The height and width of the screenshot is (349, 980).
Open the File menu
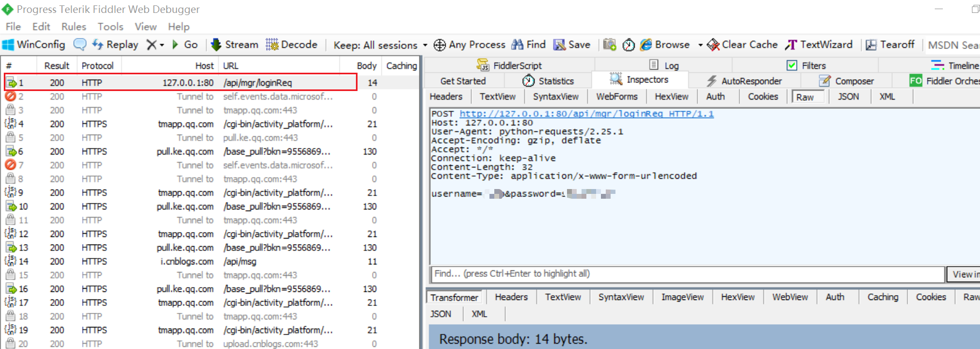pyautogui.click(x=13, y=26)
